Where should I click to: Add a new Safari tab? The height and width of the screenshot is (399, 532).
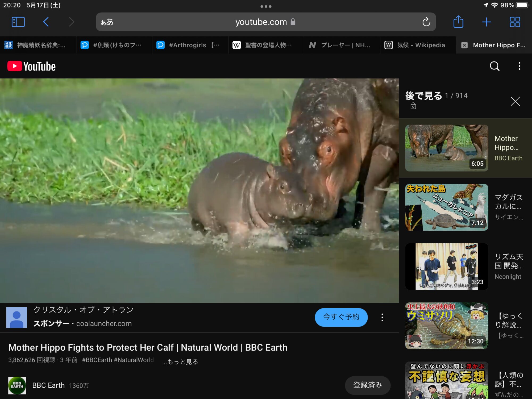486,22
